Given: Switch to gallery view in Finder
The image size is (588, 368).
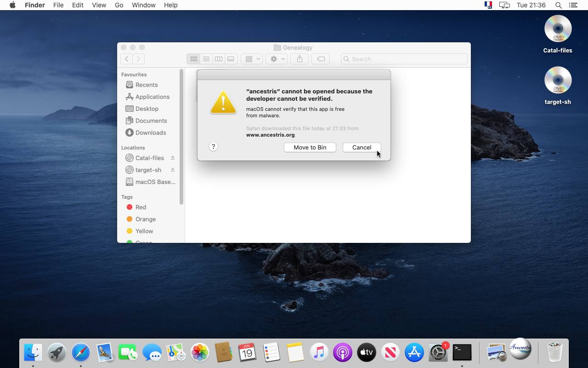Looking at the screenshot, I should coord(231,59).
